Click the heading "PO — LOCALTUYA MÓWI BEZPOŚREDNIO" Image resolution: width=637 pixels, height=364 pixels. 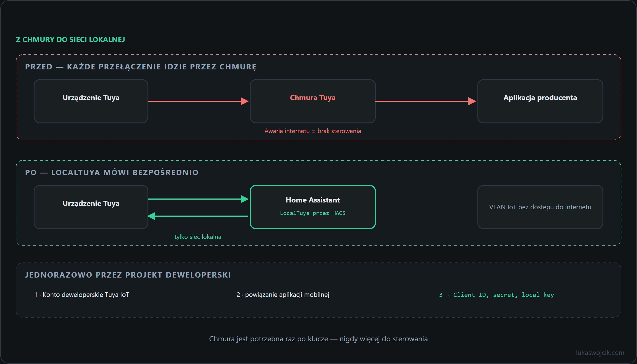pyautogui.click(x=112, y=173)
